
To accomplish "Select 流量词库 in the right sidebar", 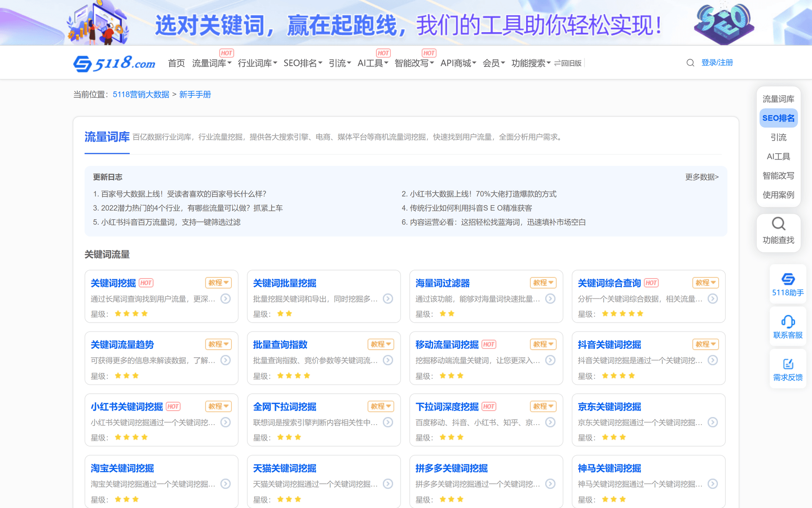I will click(x=778, y=99).
